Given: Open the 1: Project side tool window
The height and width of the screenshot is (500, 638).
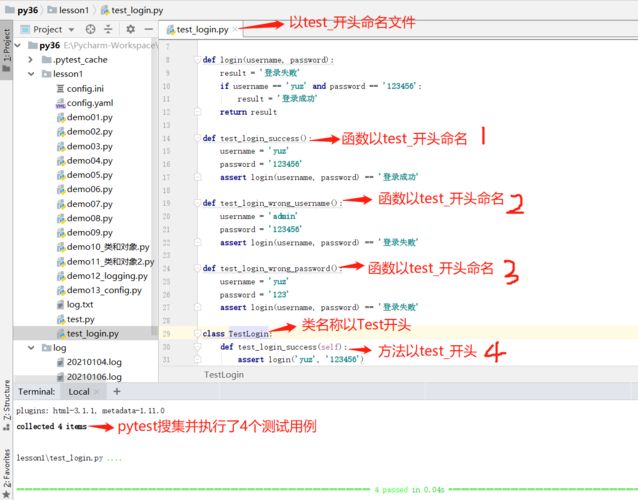Looking at the screenshot, I should coord(7,50).
